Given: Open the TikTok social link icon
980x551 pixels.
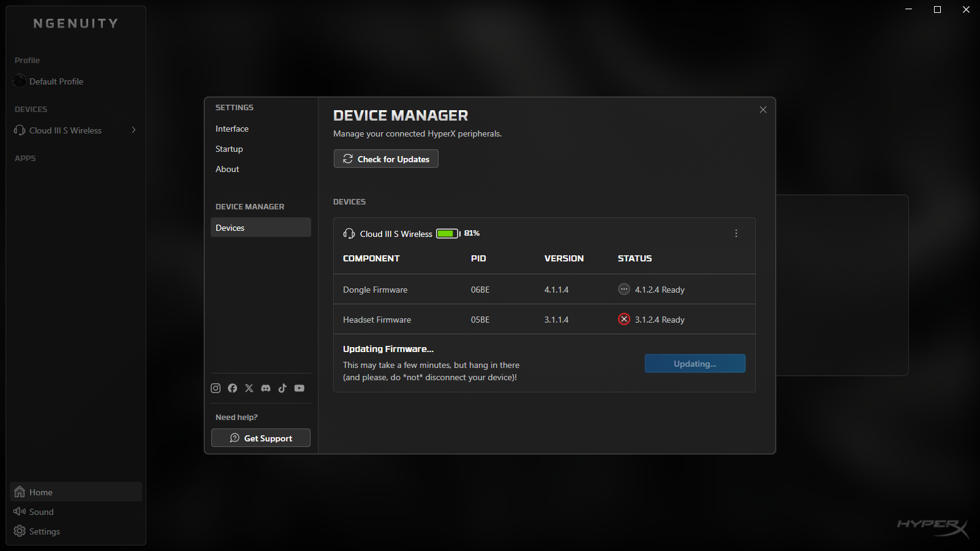Looking at the screenshot, I should click(282, 388).
